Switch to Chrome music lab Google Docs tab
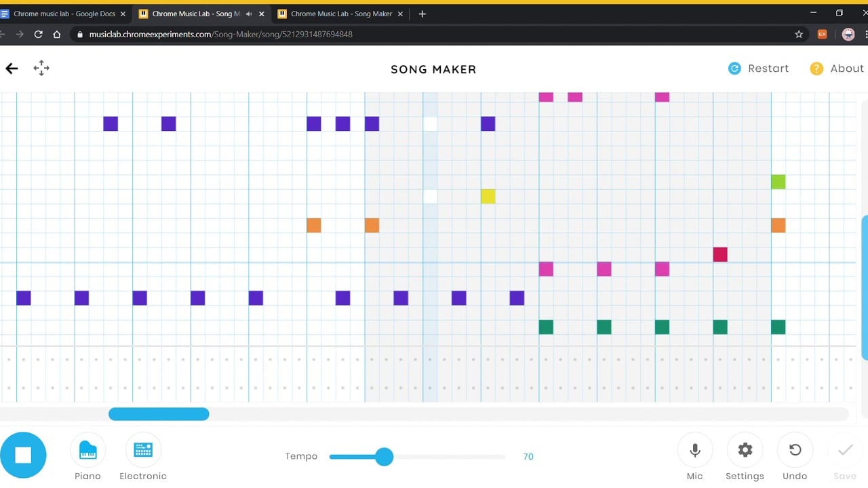The height and width of the screenshot is (488, 868). pyautogui.click(x=64, y=14)
